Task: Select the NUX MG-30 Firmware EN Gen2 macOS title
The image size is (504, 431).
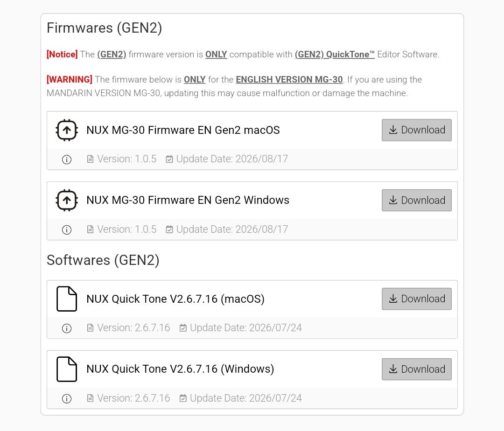Action: pos(183,130)
